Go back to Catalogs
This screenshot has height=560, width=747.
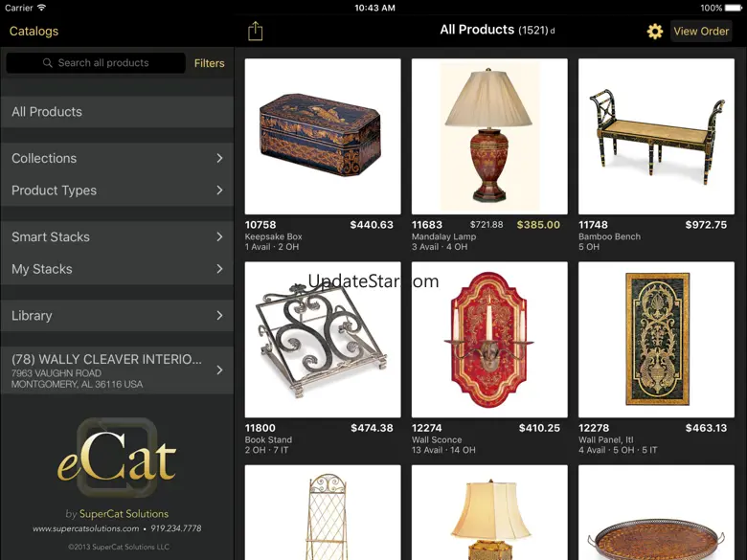tap(34, 31)
